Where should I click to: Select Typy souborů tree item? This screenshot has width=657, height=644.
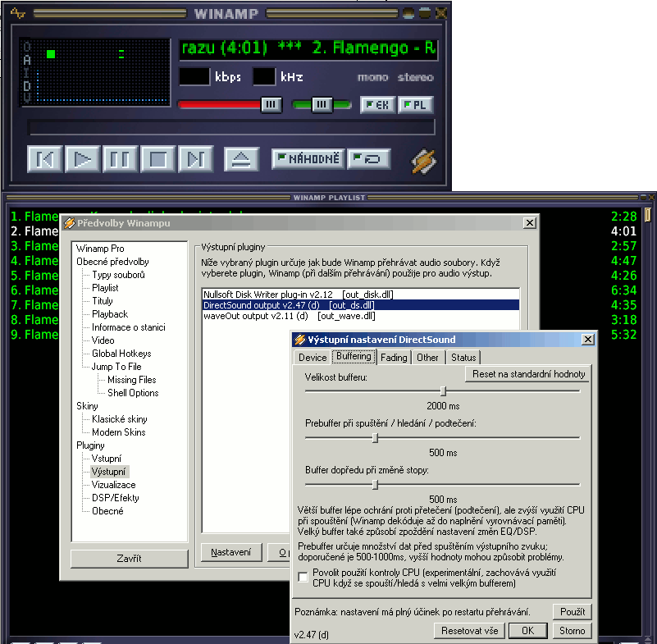point(119,275)
